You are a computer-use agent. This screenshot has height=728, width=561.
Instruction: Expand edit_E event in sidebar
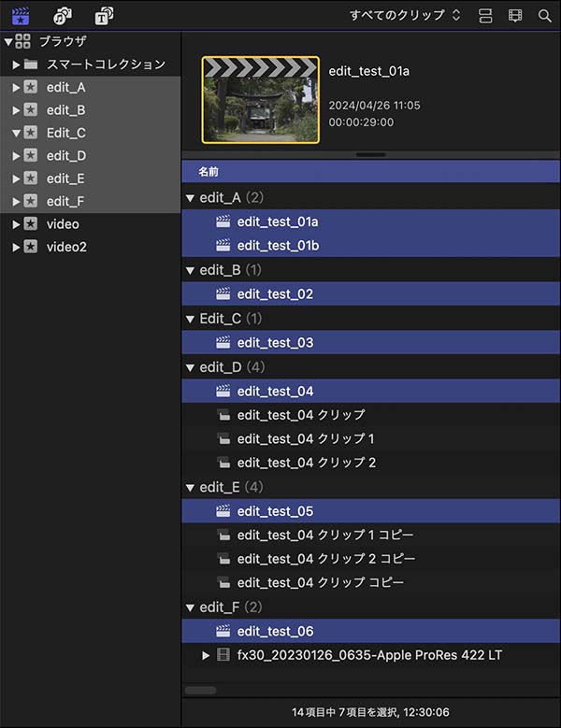tap(16, 178)
